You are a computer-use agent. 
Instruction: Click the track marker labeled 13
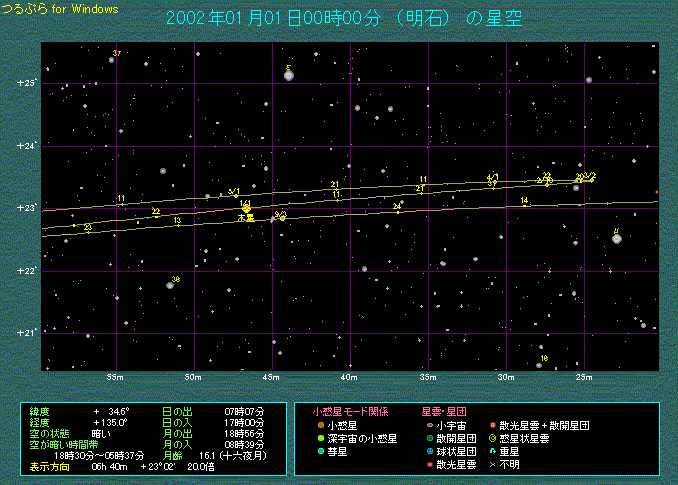click(177, 223)
